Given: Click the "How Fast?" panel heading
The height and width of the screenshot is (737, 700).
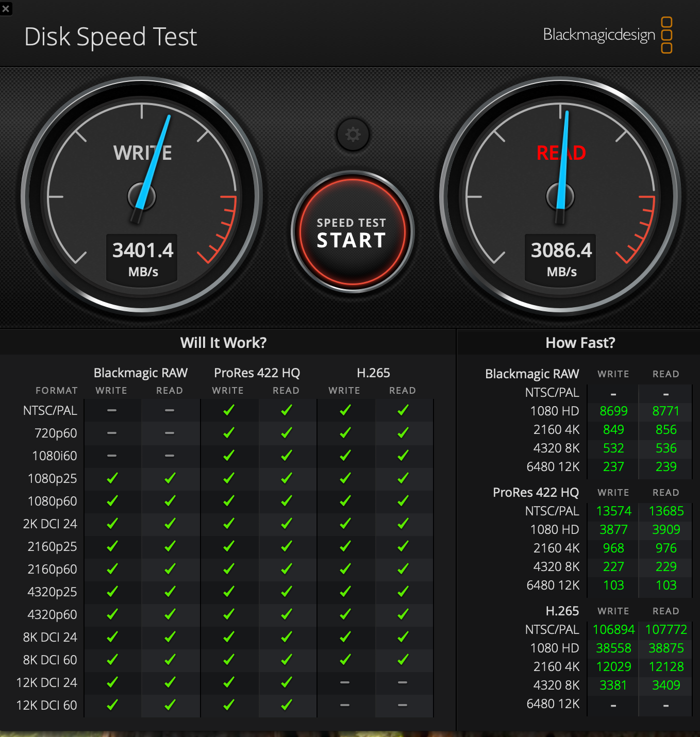Looking at the screenshot, I should click(x=580, y=343).
